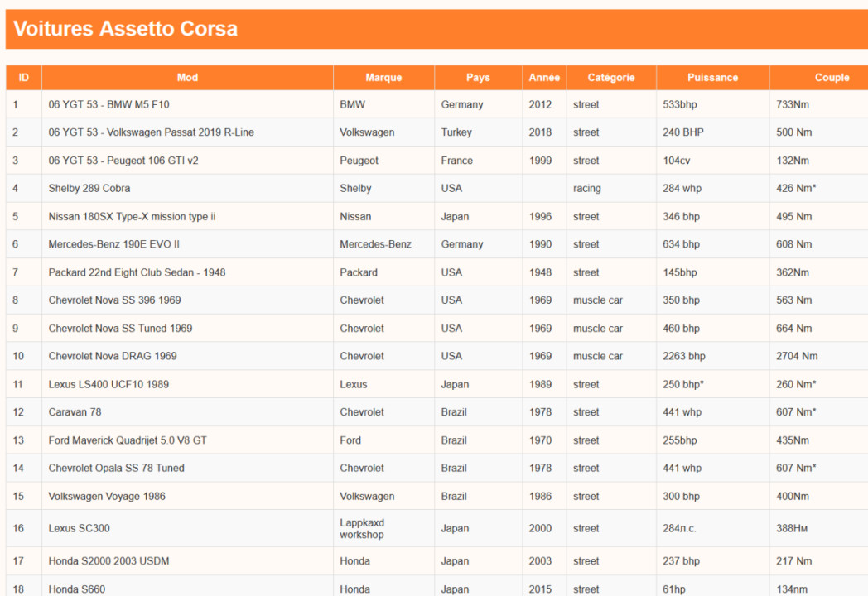Click the '733Nm' torque value
Screen dimensions: 868x596
[792, 104]
